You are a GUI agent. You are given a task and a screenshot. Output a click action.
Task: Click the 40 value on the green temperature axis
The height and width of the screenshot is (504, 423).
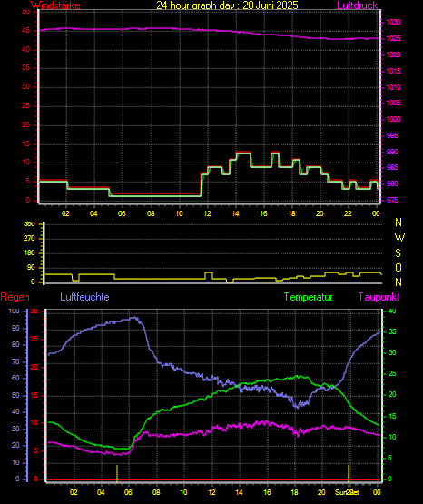[392, 311]
